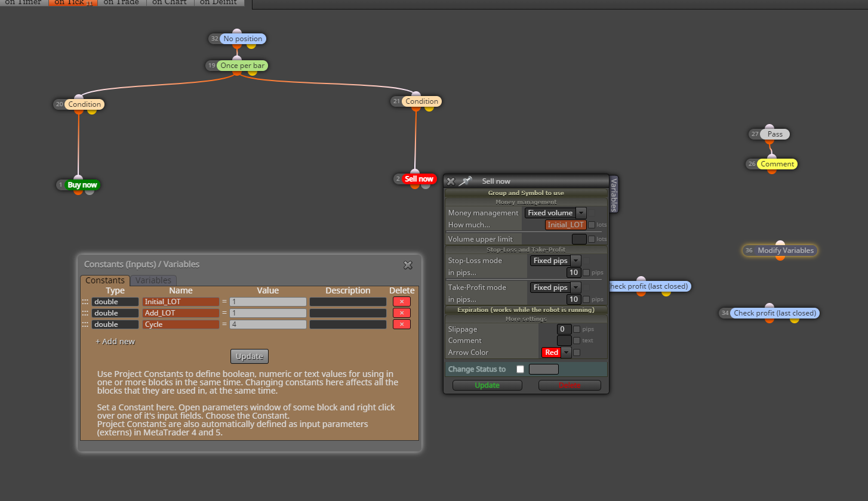This screenshot has width=868, height=501.
Task: Click the green Update button in Sell now
Action: [x=487, y=385]
